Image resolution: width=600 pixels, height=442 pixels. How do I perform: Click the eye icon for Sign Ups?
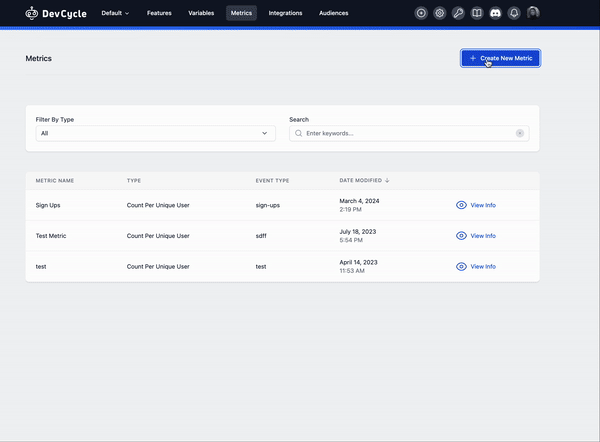(x=461, y=205)
